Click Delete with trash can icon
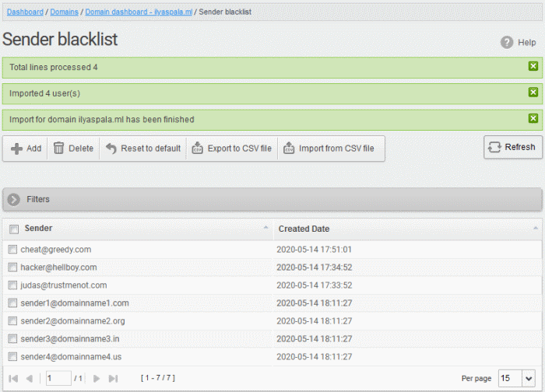 [73, 149]
